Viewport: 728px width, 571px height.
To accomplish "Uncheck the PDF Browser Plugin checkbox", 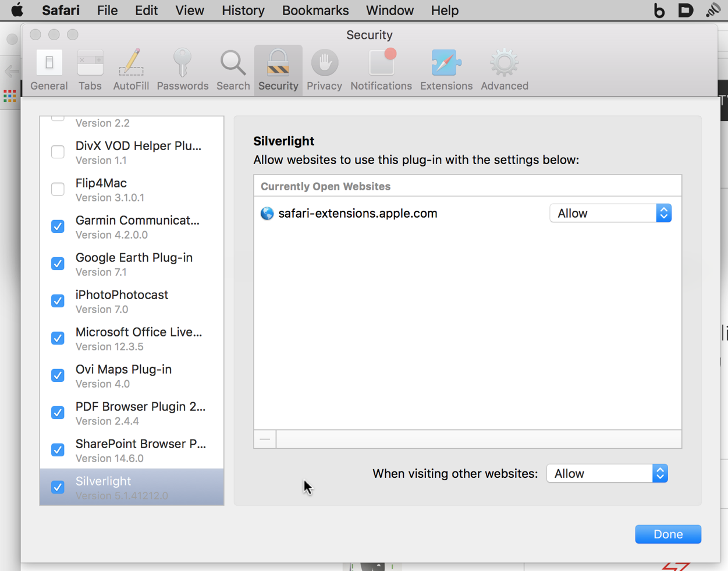I will pos(58,413).
